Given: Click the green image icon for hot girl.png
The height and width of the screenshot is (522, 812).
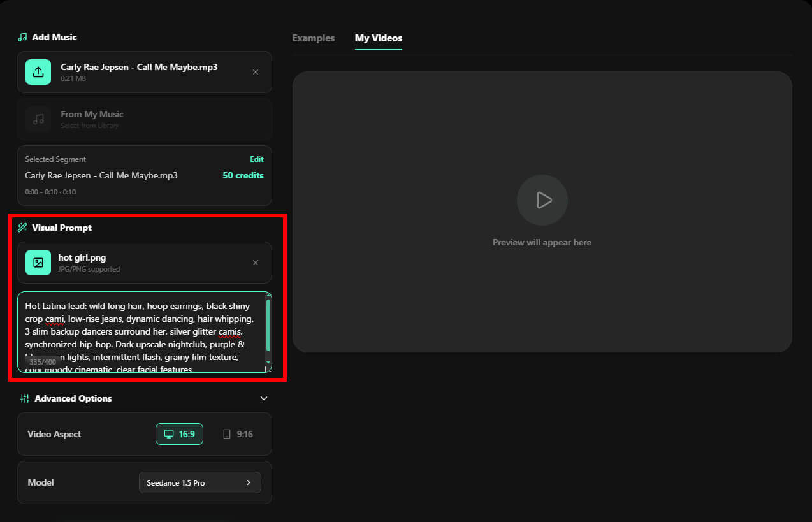Looking at the screenshot, I should coord(38,263).
